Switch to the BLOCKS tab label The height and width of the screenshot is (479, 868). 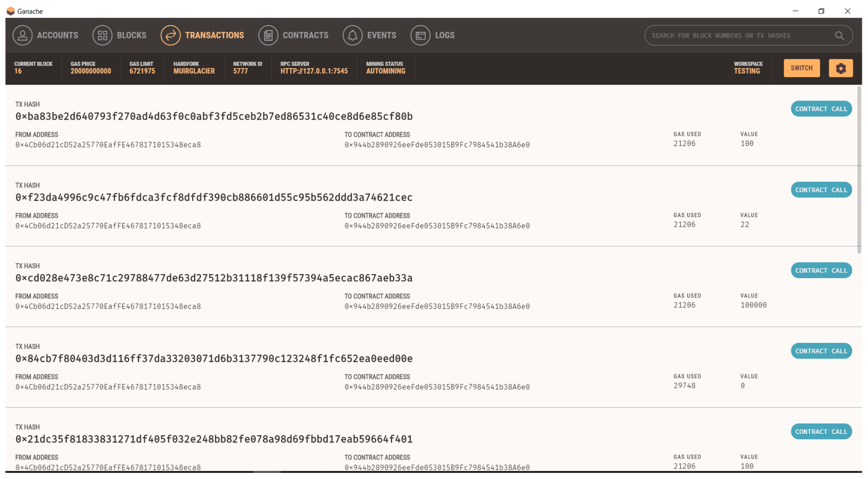tap(131, 35)
